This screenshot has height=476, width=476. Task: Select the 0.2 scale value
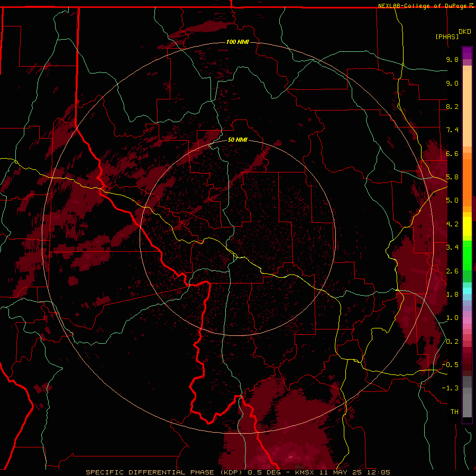click(x=452, y=342)
